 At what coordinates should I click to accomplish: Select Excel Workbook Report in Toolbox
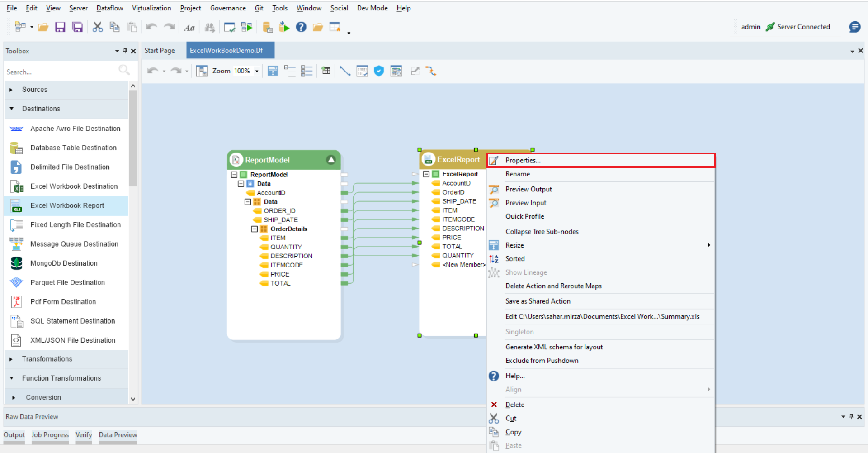[67, 205]
